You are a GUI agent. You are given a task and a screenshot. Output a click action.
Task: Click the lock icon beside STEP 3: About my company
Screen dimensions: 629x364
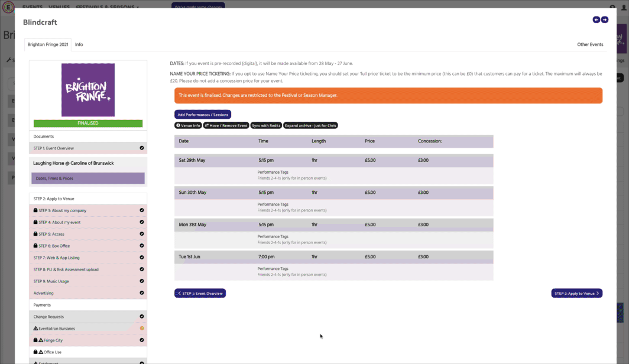[35, 210]
